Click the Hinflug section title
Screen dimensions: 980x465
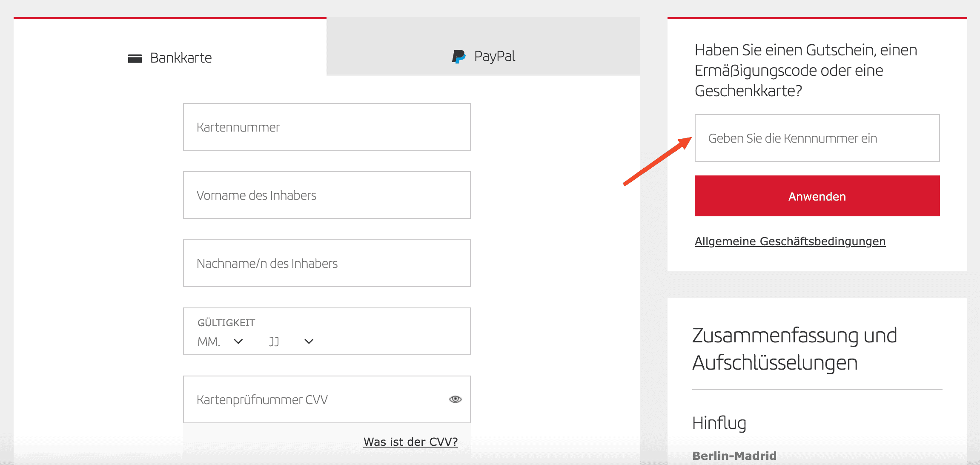[x=719, y=423]
